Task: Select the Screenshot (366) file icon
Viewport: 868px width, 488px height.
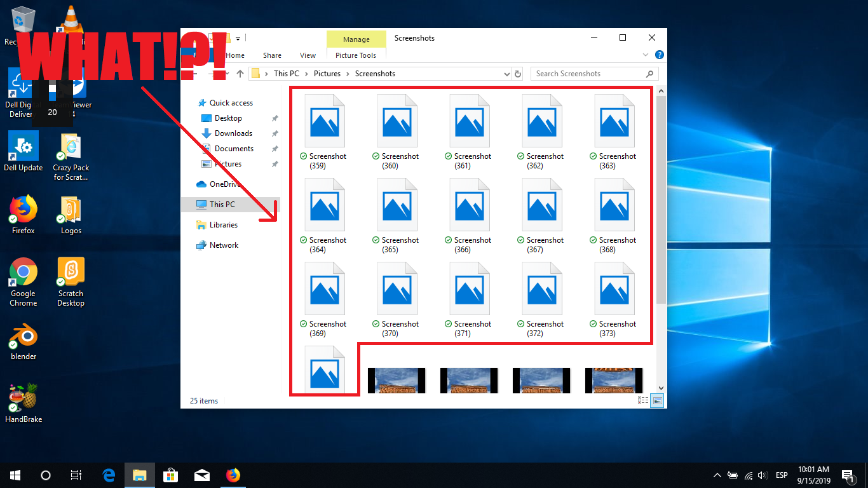Action: point(470,206)
